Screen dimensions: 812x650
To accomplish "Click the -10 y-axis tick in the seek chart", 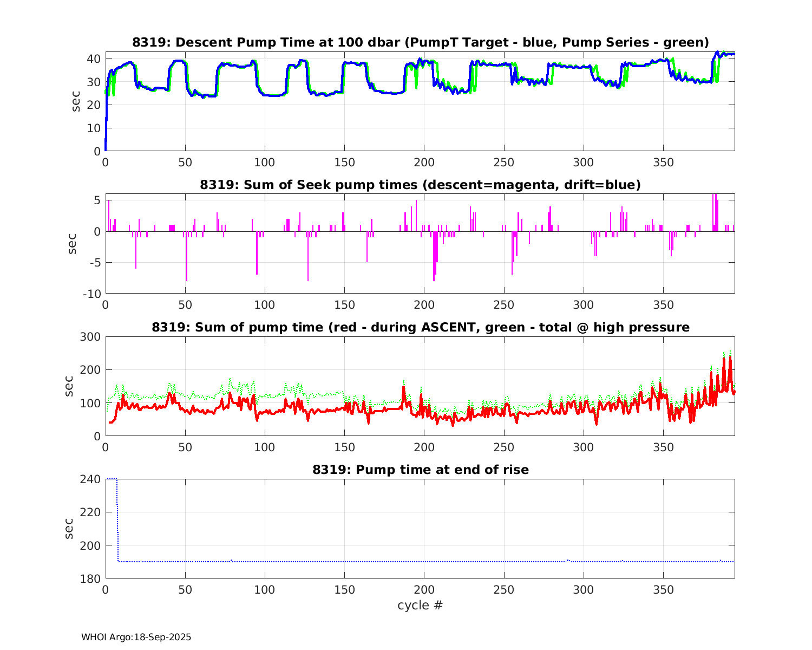I will point(91,294).
